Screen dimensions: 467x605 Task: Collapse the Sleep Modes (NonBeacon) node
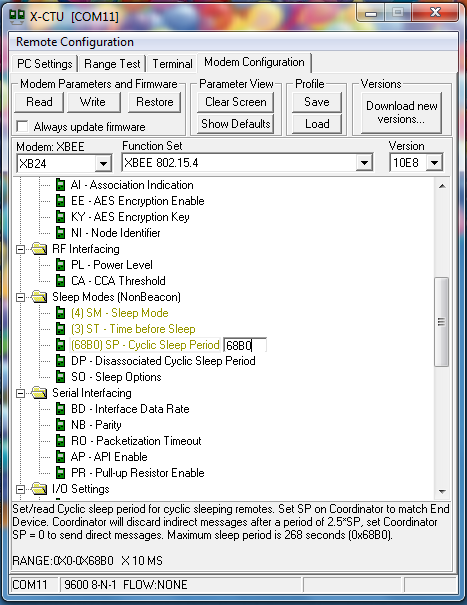(20, 297)
